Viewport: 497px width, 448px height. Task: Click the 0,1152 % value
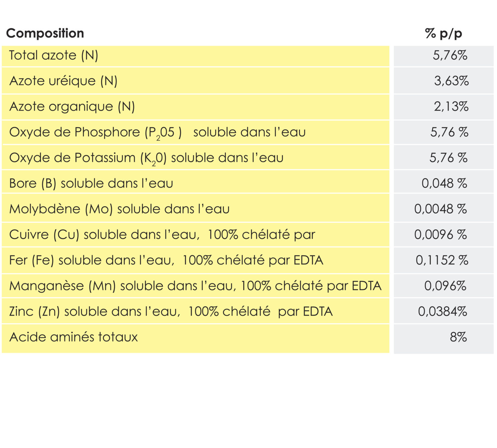click(442, 260)
